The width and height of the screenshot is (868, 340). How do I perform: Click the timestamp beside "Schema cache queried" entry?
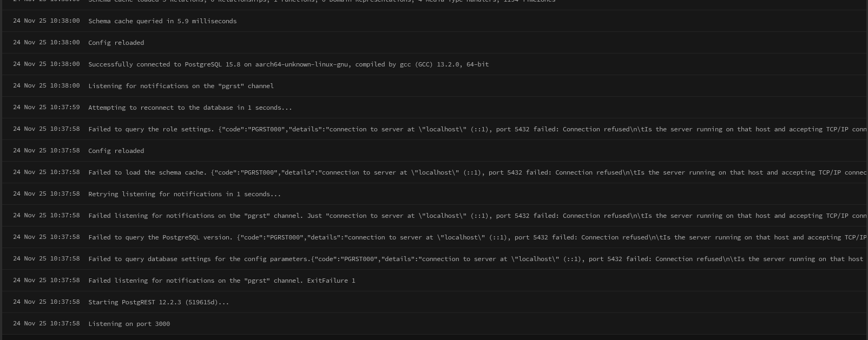point(46,21)
